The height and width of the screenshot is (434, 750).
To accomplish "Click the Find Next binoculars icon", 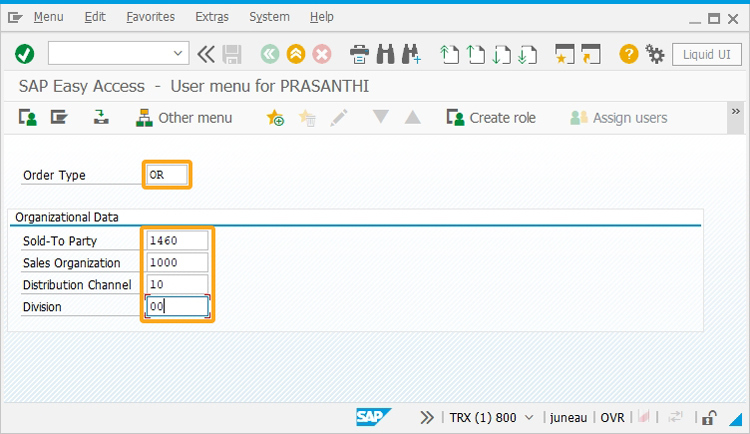I will click(x=411, y=54).
